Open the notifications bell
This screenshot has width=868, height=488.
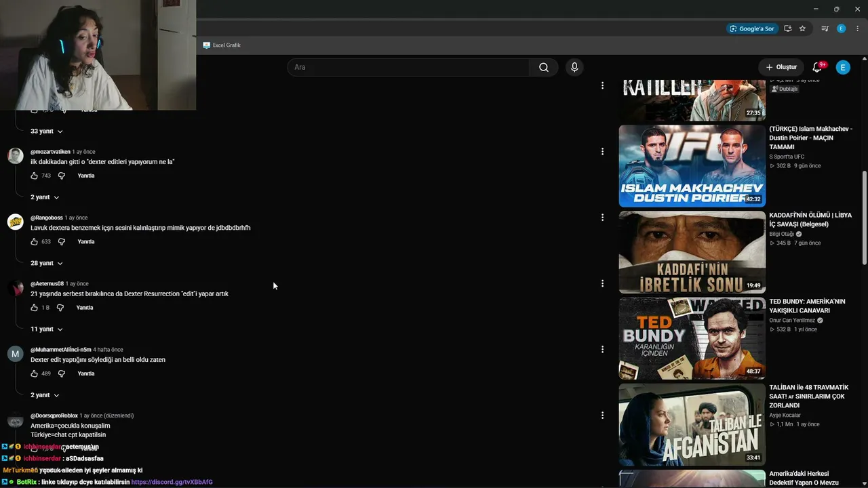coord(817,67)
